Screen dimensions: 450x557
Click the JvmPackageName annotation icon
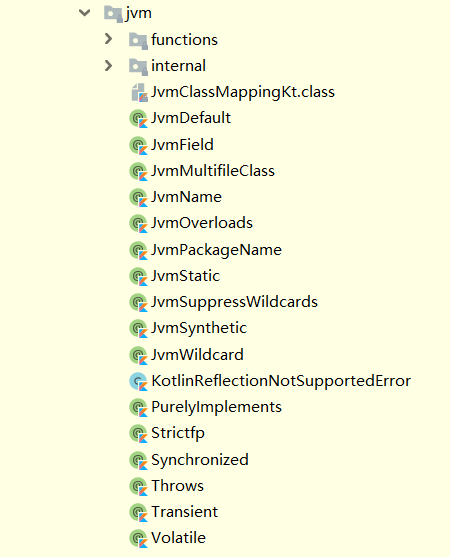139,250
